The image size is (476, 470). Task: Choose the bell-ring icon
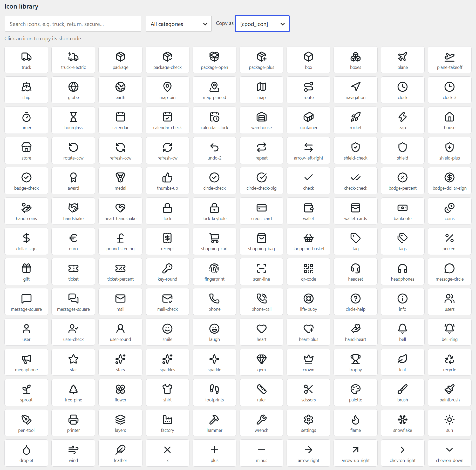[450, 332]
